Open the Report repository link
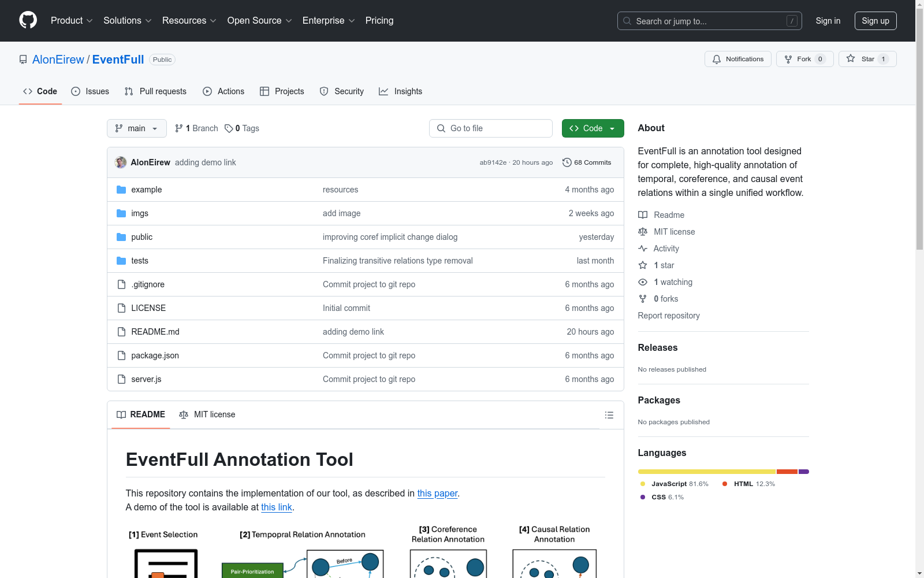The height and width of the screenshot is (578, 924). click(669, 316)
